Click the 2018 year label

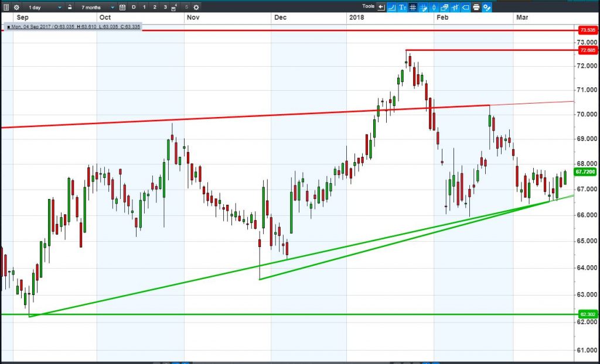tap(357, 18)
